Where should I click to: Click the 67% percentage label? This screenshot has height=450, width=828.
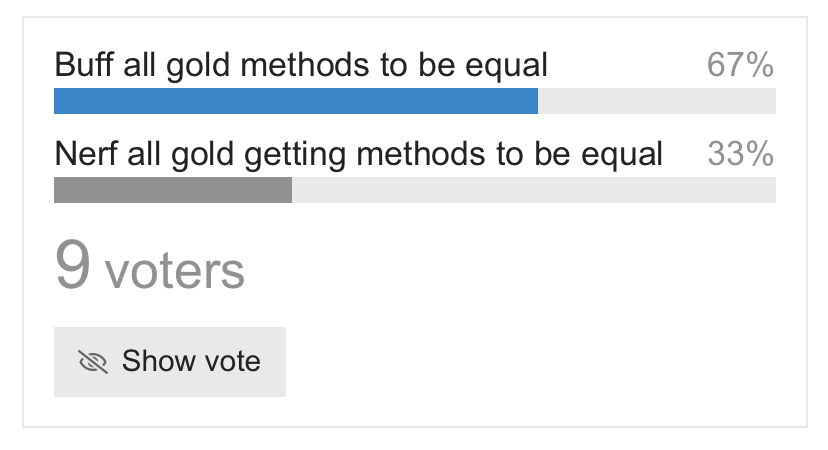pyautogui.click(x=740, y=65)
